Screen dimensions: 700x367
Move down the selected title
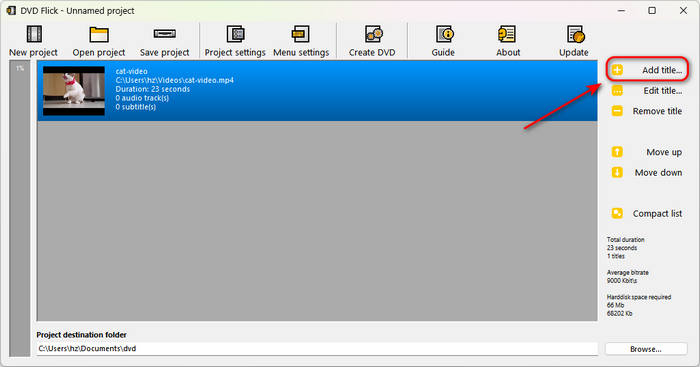click(647, 173)
